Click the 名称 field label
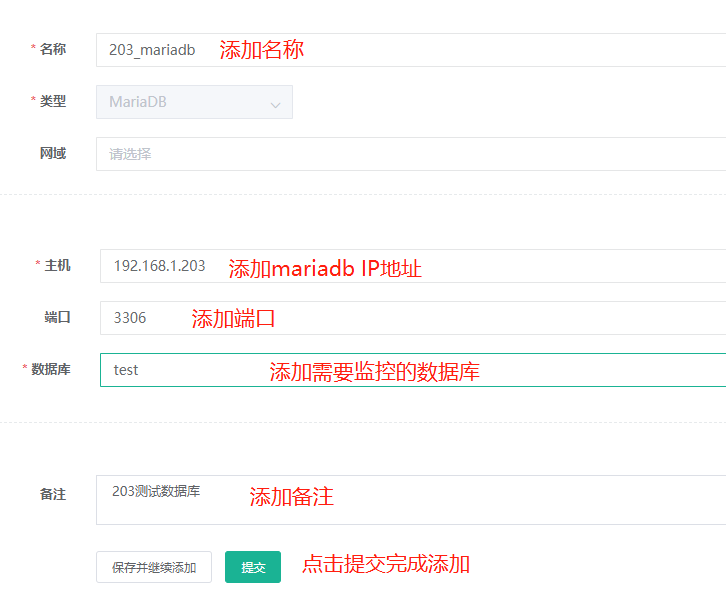This screenshot has height=594, width=726. [x=53, y=49]
